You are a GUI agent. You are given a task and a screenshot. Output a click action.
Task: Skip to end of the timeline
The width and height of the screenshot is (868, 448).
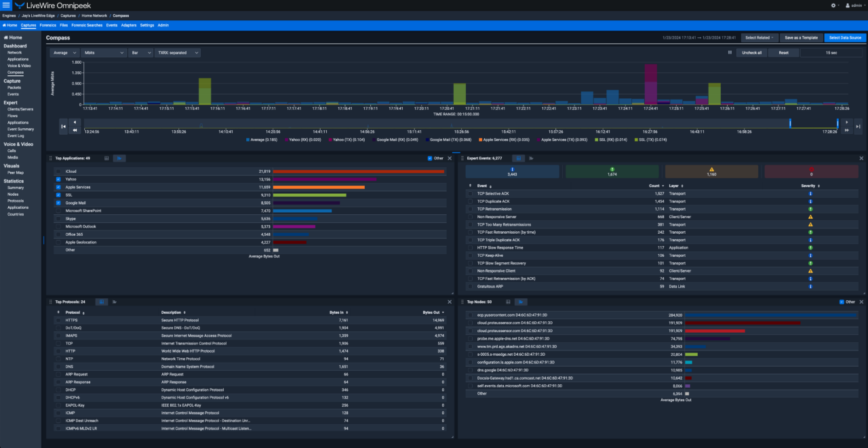(x=858, y=126)
